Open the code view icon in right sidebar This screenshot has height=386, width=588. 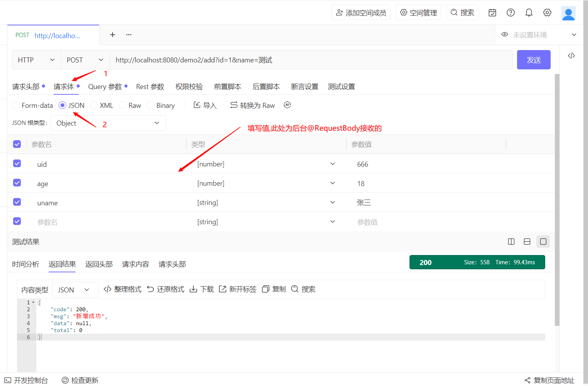coord(571,56)
